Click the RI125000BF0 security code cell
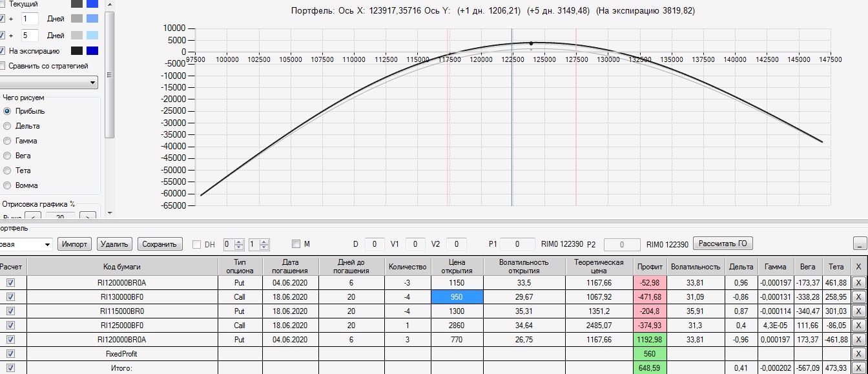Screen dimensions: 868x374 (x=121, y=326)
